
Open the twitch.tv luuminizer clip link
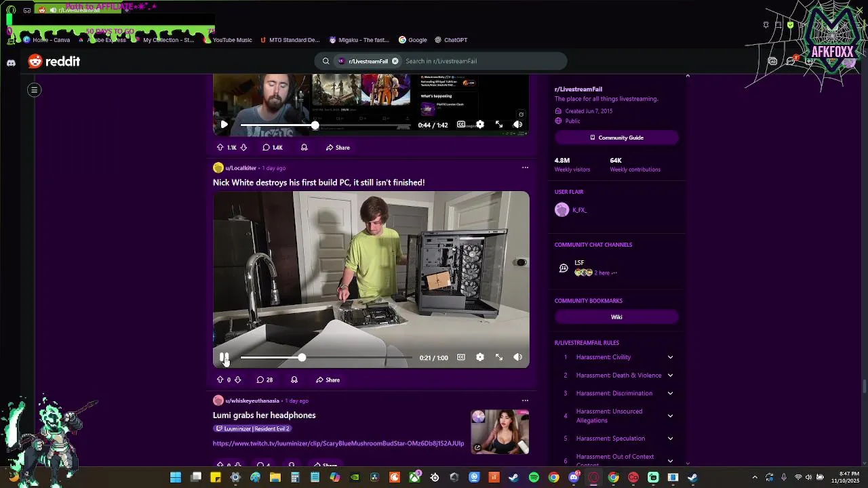[x=338, y=443]
